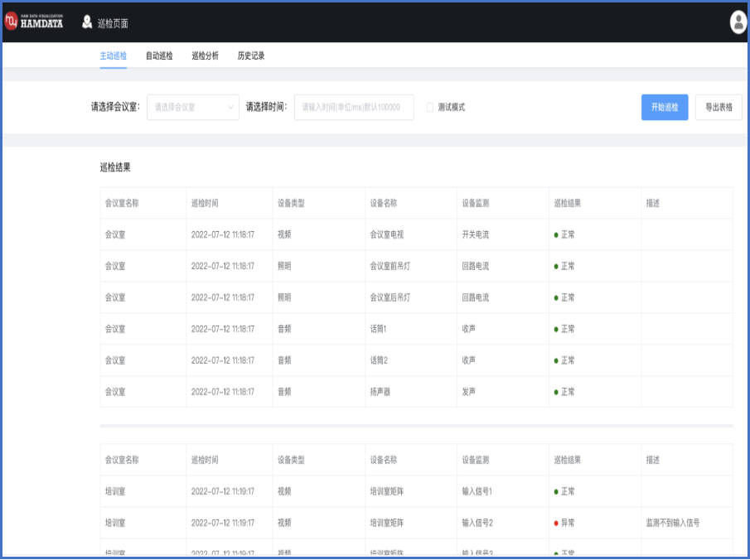
Task: Click green status dot in 话筒1 row
Action: click(556, 329)
